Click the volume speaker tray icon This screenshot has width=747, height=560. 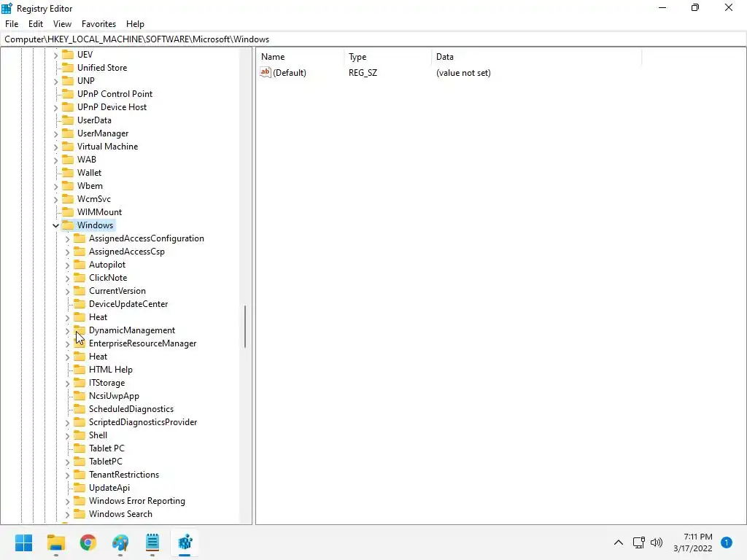click(x=657, y=542)
